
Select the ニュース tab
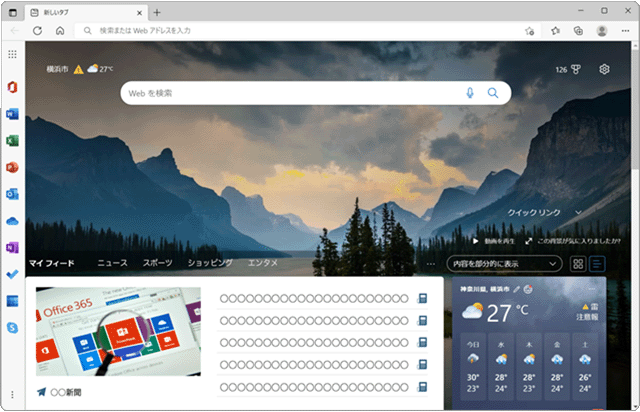112,263
